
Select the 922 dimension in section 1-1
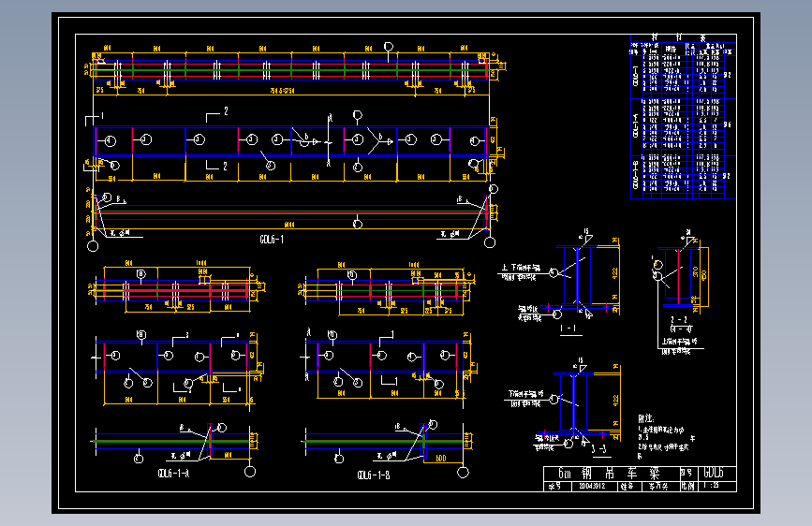click(614, 273)
